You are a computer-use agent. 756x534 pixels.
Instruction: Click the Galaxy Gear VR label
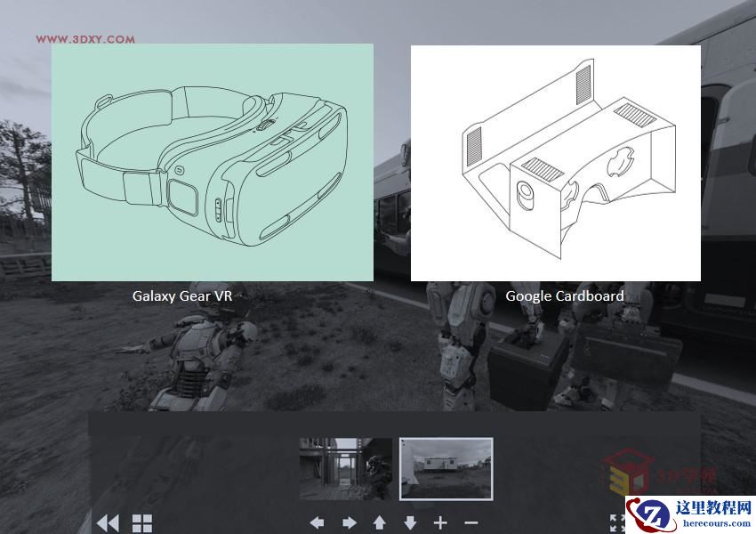(181, 295)
